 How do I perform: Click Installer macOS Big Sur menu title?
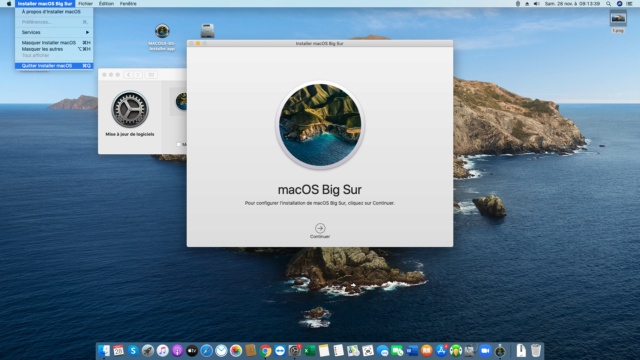(45, 4)
